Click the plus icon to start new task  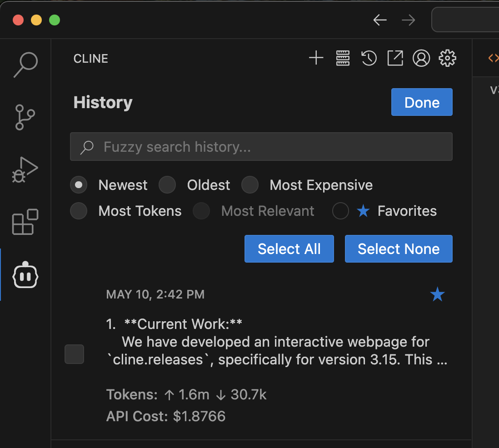[316, 58]
